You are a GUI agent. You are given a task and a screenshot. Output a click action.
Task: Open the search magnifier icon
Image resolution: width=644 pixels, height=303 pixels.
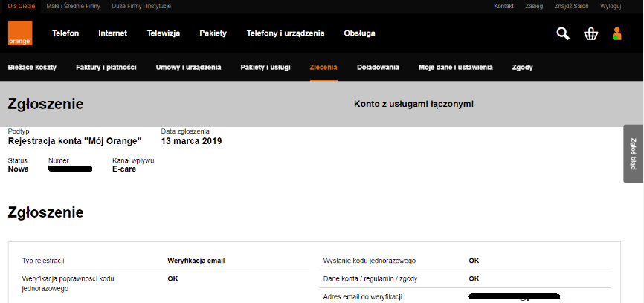[563, 33]
